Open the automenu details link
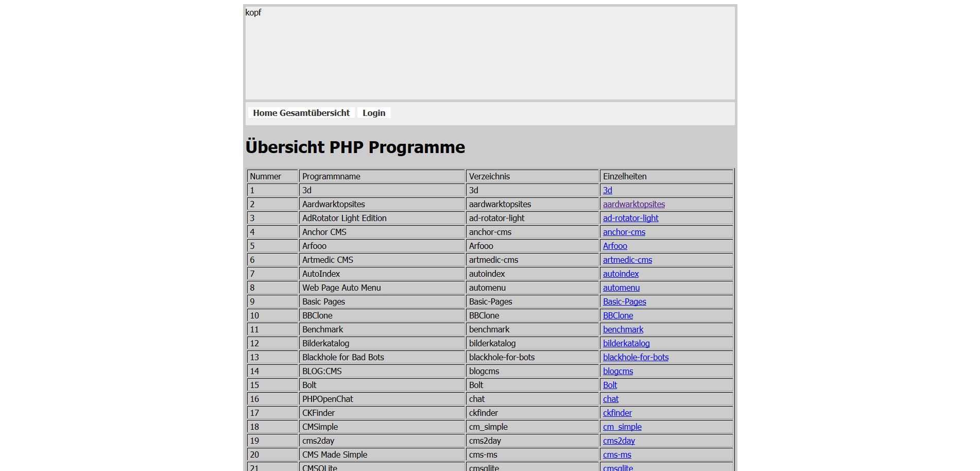 pyautogui.click(x=621, y=288)
